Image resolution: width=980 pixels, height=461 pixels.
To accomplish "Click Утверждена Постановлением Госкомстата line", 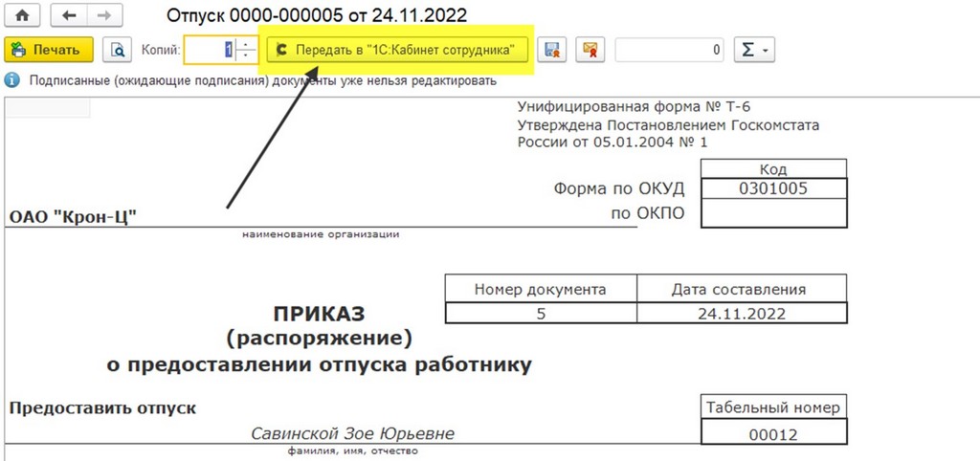I will (668, 125).
